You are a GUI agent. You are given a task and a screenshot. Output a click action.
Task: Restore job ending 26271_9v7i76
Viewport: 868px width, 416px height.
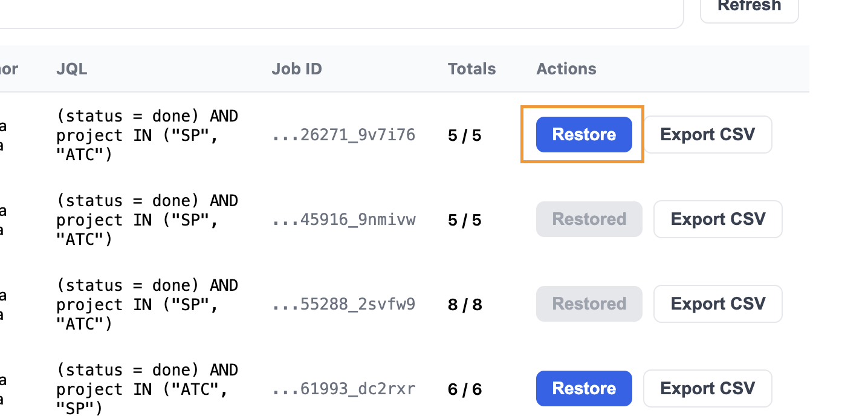[x=584, y=134]
